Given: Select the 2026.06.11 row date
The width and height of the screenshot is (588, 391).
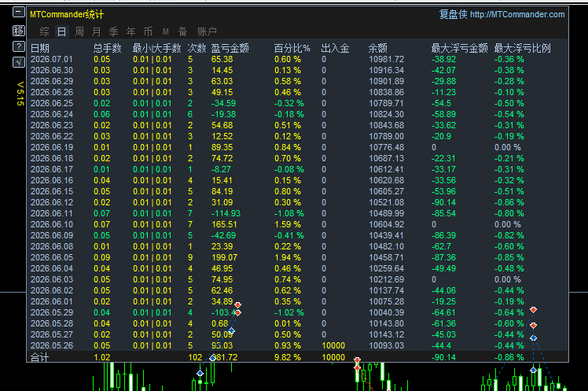Looking at the screenshot, I should pos(52,213).
